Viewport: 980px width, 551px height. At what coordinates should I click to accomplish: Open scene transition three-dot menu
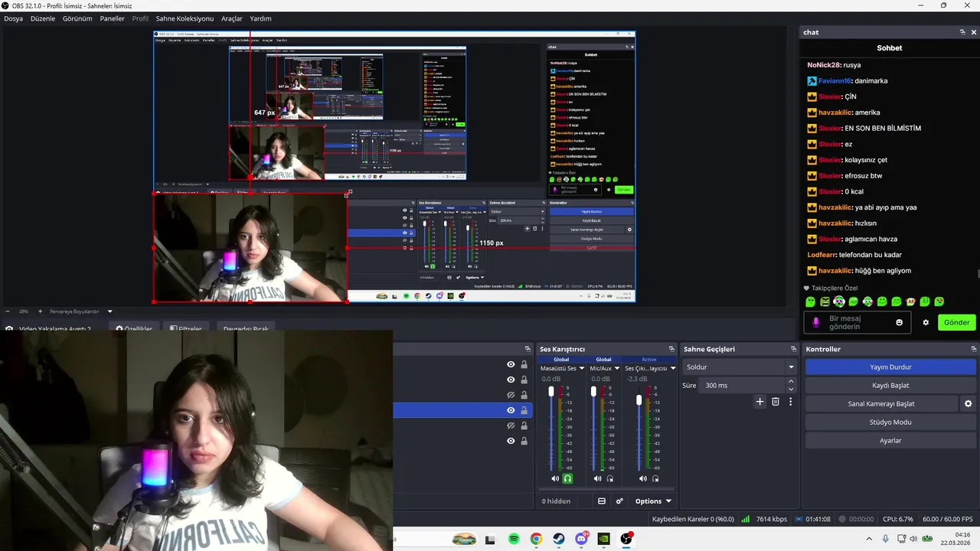tap(790, 402)
